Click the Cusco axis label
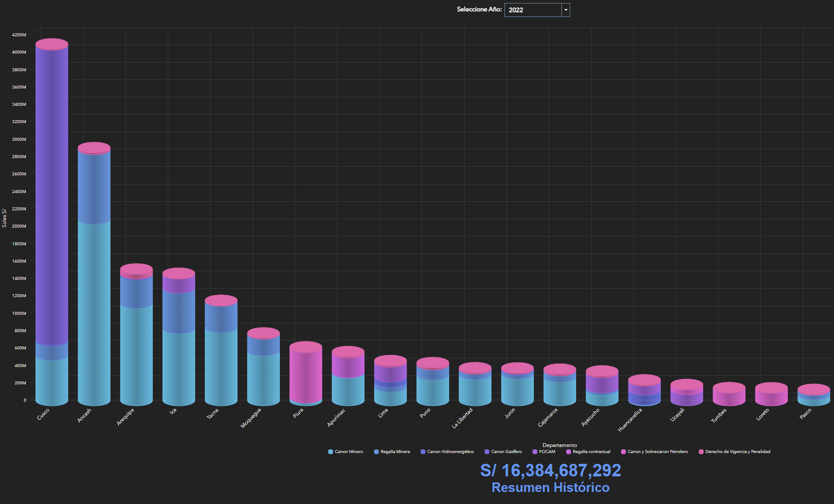 tap(43, 414)
